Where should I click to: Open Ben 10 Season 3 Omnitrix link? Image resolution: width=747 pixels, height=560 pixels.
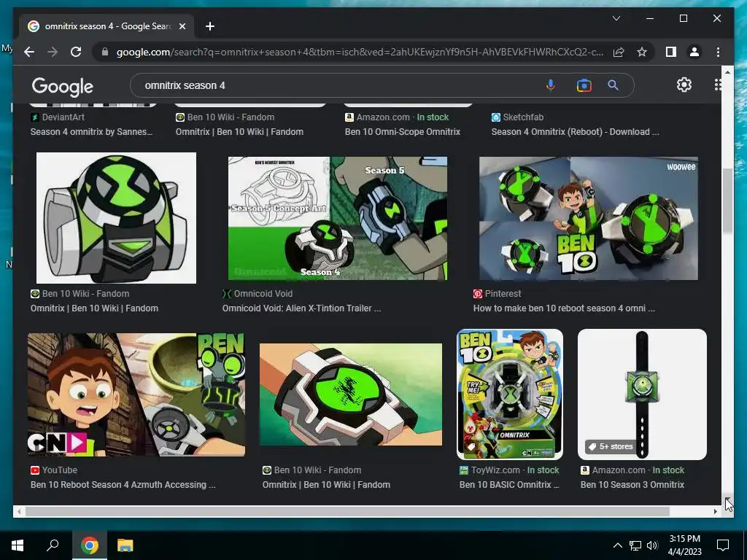[x=632, y=485]
